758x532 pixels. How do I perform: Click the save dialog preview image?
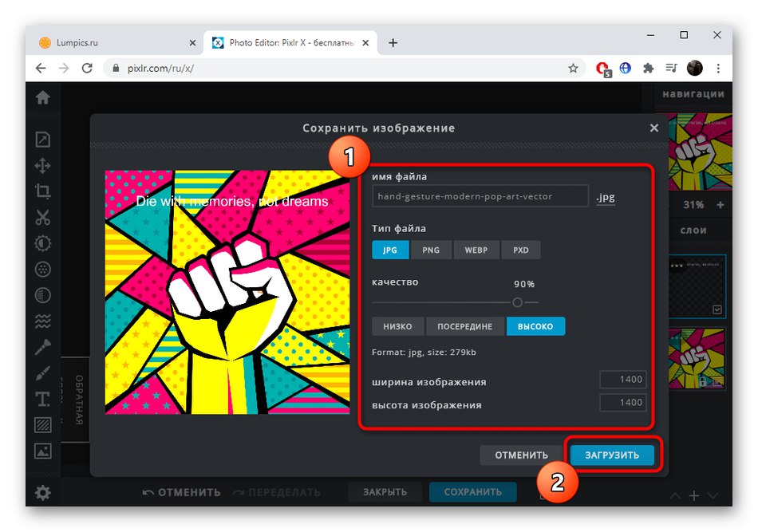coord(227,292)
